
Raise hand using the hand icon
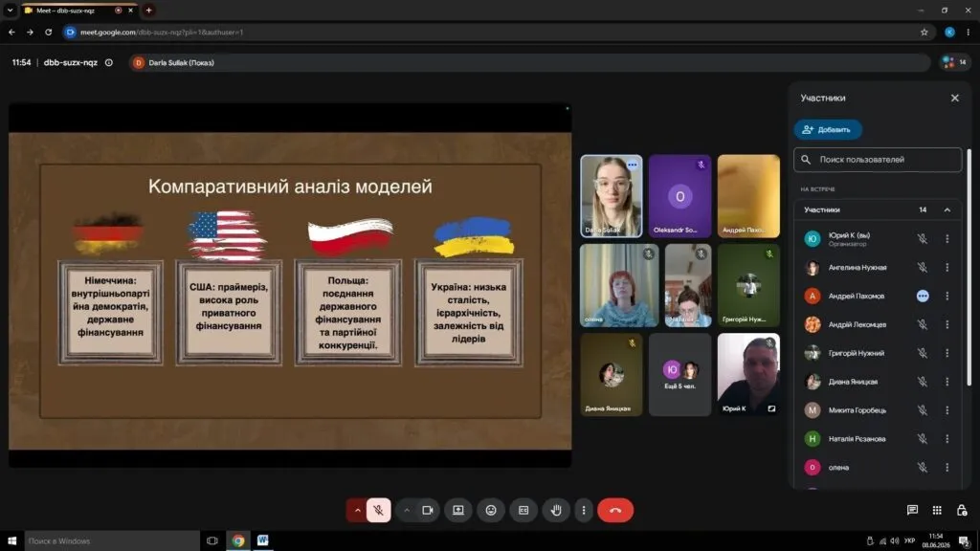(556, 511)
